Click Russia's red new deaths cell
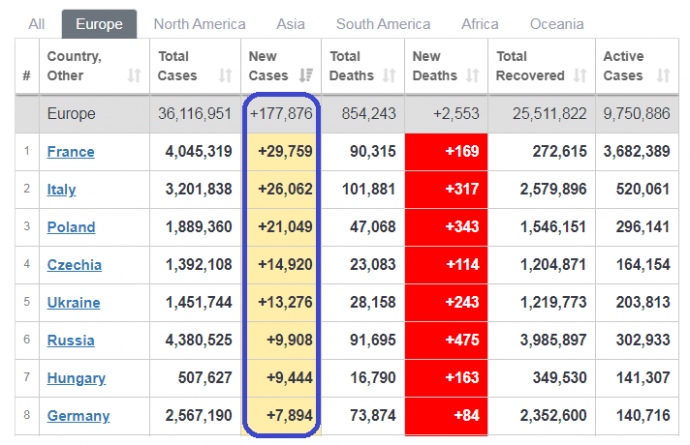 [446, 340]
